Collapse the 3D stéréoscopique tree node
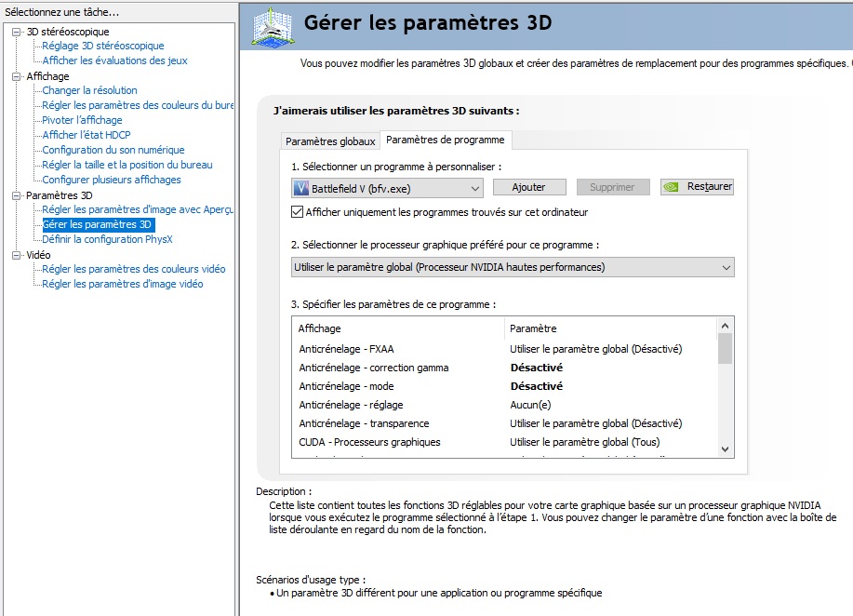Screen dimensions: 853x616 point(17,32)
